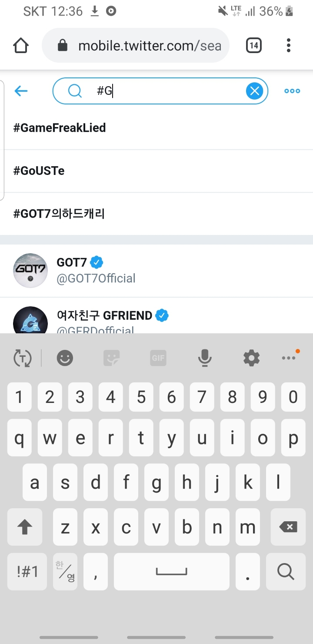Screen dimensions: 313x644
Task: Switch to symbols with !#1 key
Action: pyautogui.click(x=27, y=571)
